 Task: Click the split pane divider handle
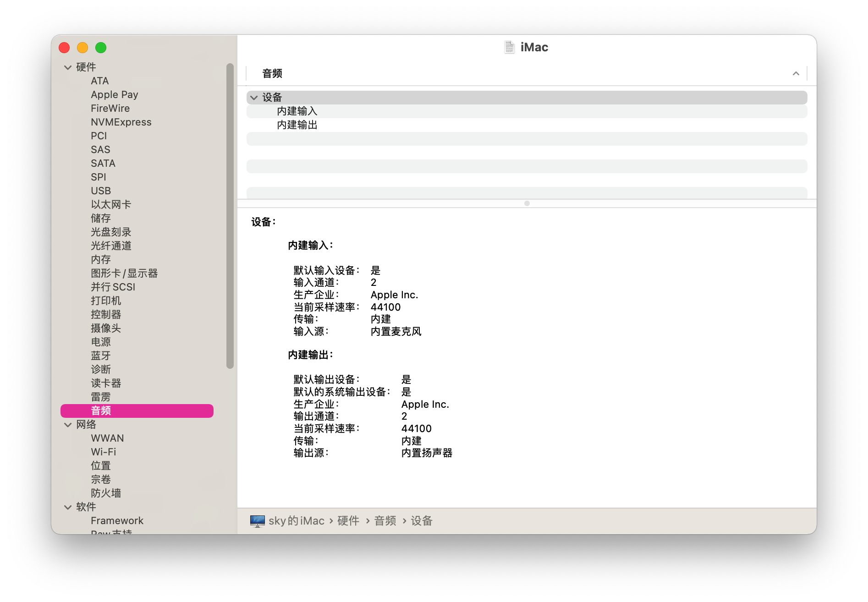527,203
